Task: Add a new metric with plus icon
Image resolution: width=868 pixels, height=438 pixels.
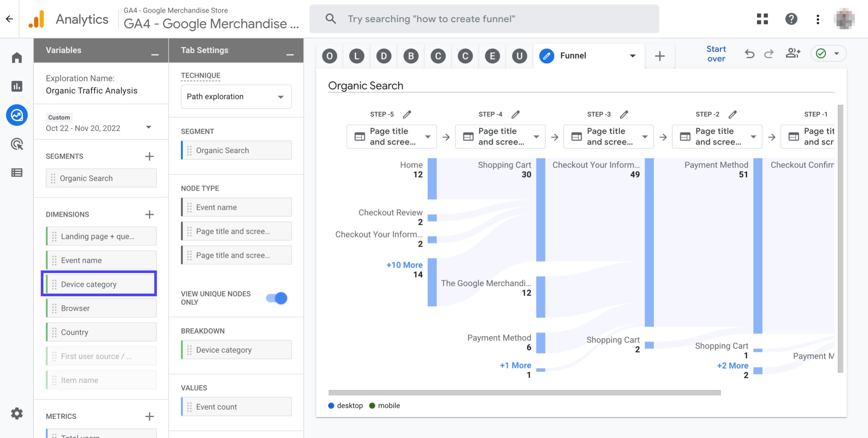Action: 150,416
